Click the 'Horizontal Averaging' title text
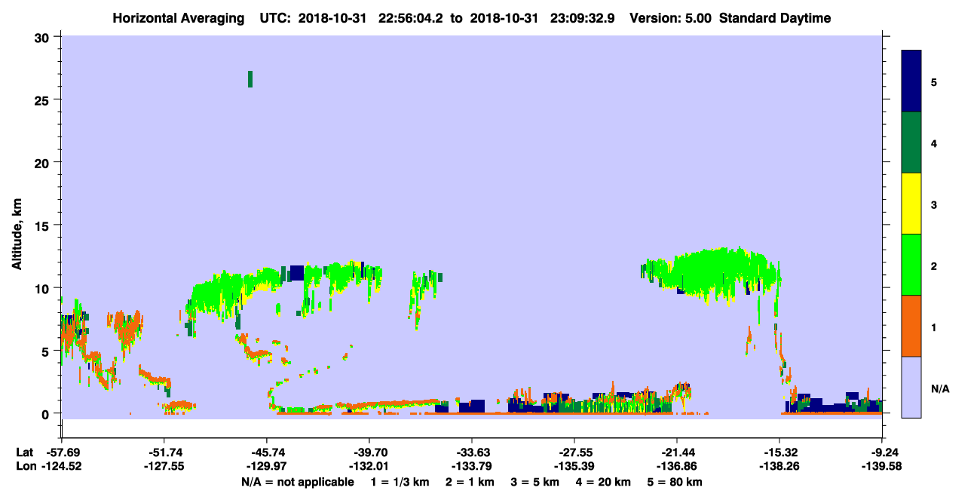 pyautogui.click(x=178, y=18)
